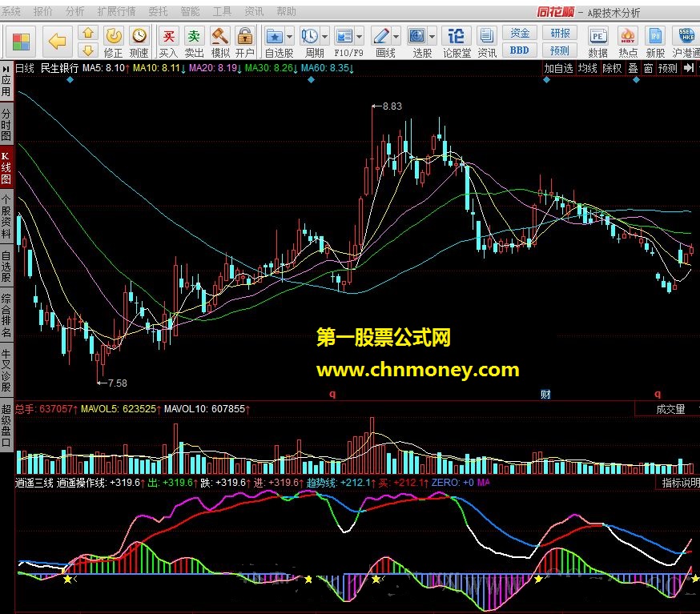Click the 加自选 button
This screenshot has height=614, width=700.
pyautogui.click(x=558, y=68)
